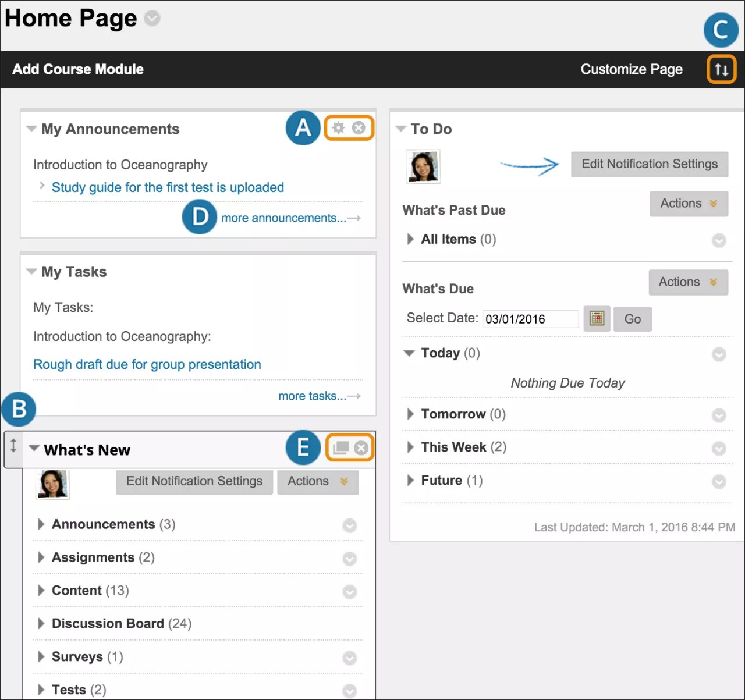Expand All Items under What's Past Due
This screenshot has height=700, width=745.
(411, 239)
